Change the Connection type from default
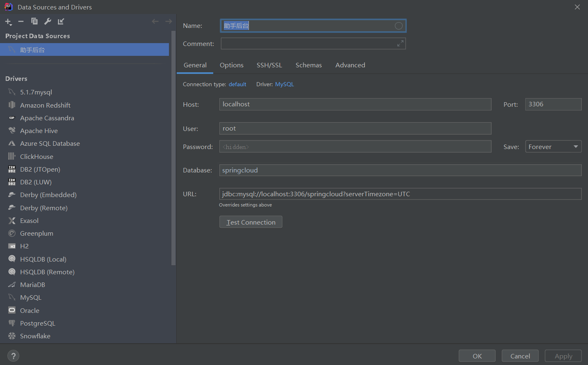Screen dimensions: 588x365 point(237,84)
